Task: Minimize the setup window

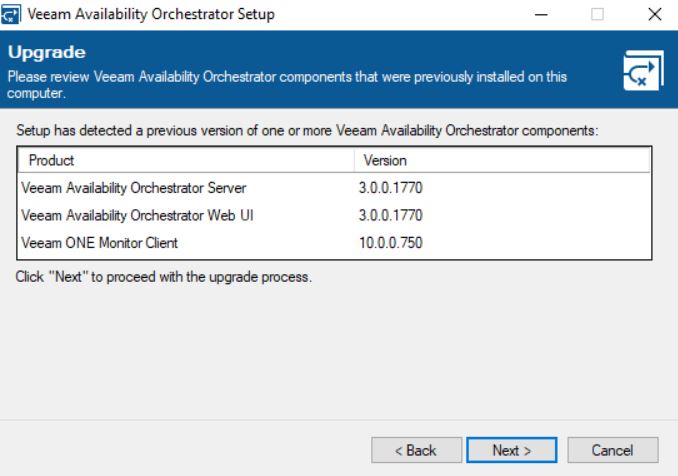Action: [x=541, y=14]
